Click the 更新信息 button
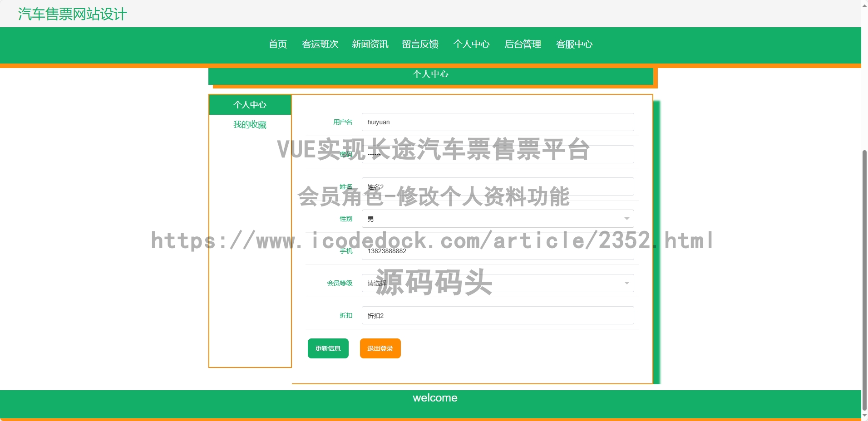This screenshot has width=868, height=421. [328, 348]
